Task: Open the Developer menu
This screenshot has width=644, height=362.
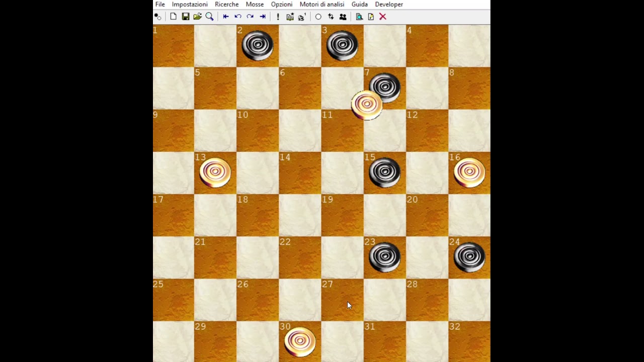Action: point(389,4)
